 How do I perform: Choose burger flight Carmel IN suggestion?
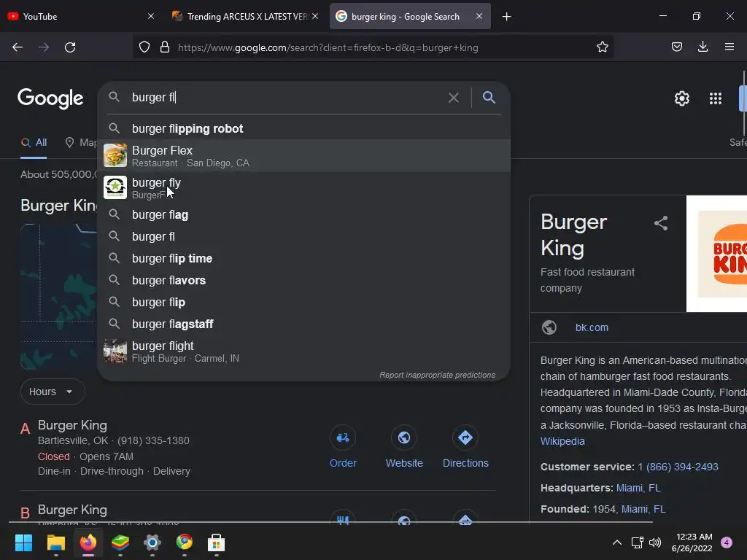point(304,351)
